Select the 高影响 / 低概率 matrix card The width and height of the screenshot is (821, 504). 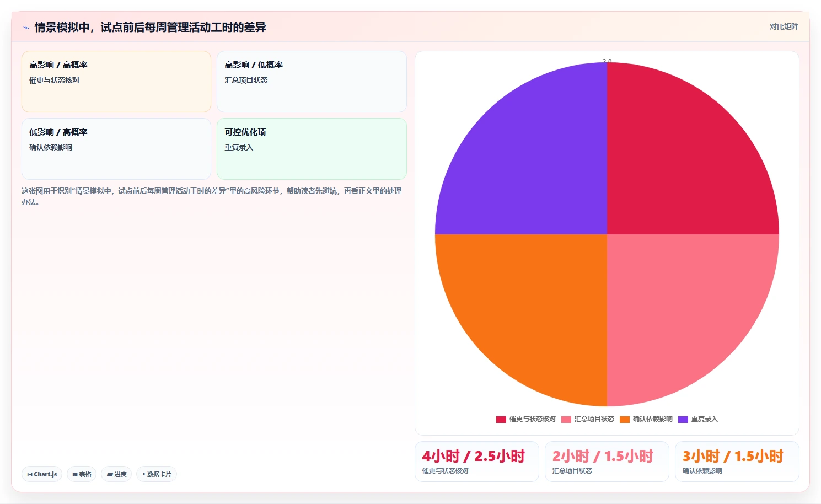[x=312, y=82]
